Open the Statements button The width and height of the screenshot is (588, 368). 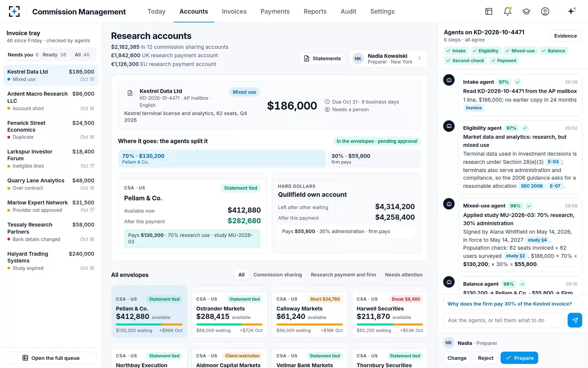[x=322, y=58]
